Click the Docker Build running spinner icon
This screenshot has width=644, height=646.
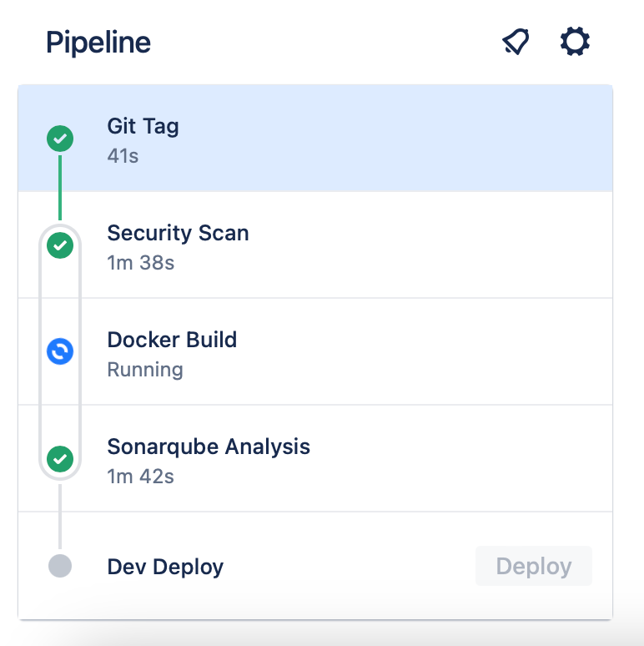point(60,351)
